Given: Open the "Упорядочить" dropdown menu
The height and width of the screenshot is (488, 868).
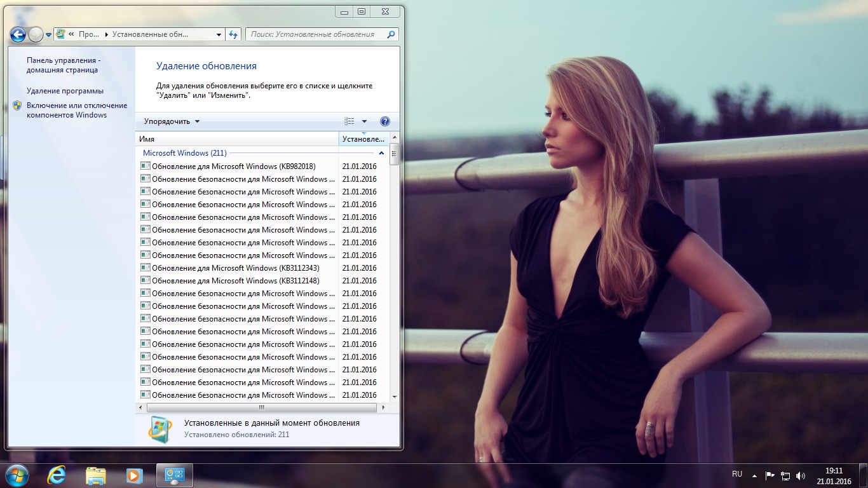Looking at the screenshot, I should [x=172, y=121].
